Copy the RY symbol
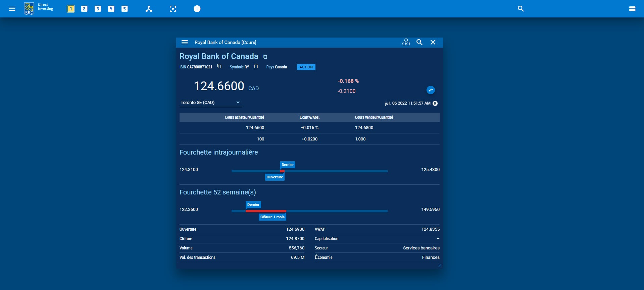Image resolution: width=644 pixels, height=290 pixels. pos(256,66)
